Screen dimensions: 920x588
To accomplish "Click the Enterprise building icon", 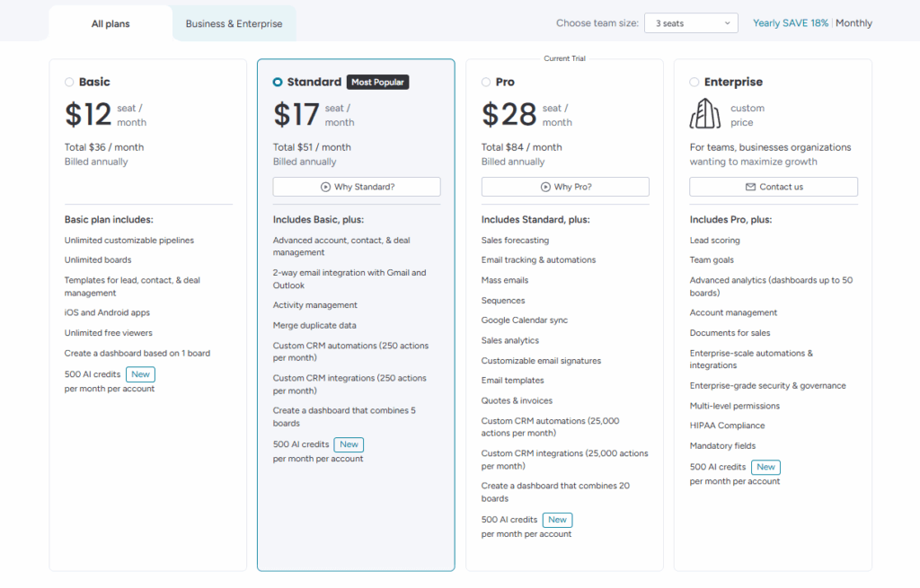I will pos(705,114).
